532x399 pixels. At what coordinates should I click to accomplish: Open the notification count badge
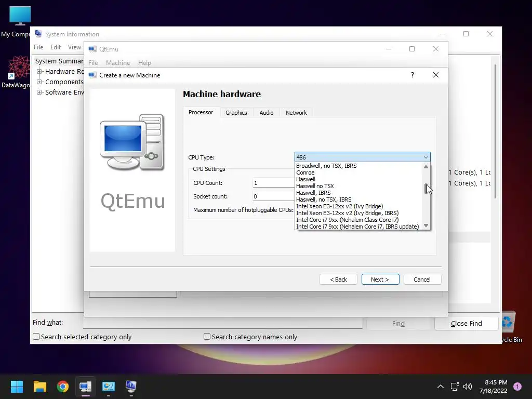coord(517,387)
